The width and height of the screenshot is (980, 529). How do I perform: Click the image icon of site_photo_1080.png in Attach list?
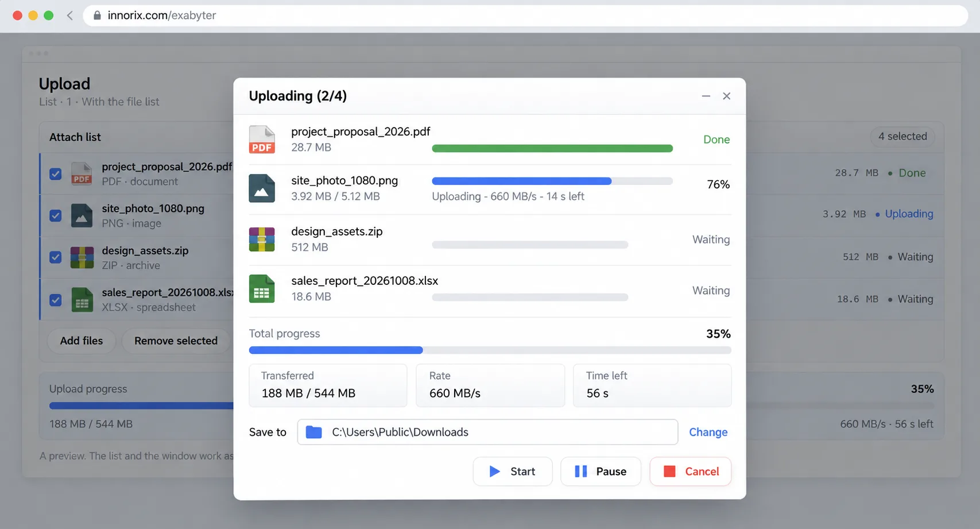[x=82, y=215]
